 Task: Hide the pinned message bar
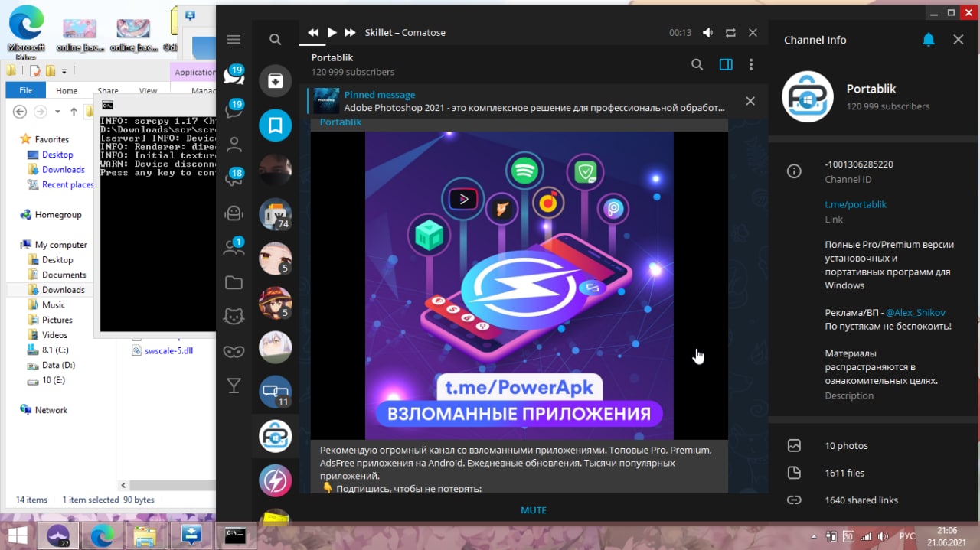point(750,101)
